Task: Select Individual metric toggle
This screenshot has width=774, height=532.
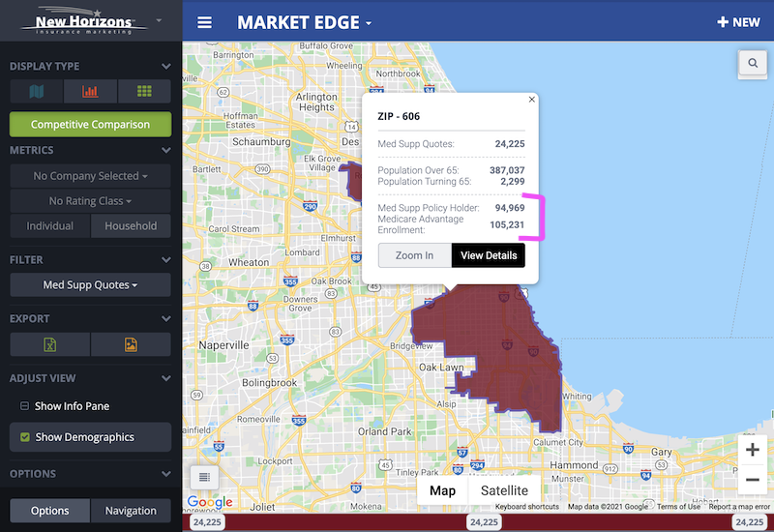Action: [50, 226]
